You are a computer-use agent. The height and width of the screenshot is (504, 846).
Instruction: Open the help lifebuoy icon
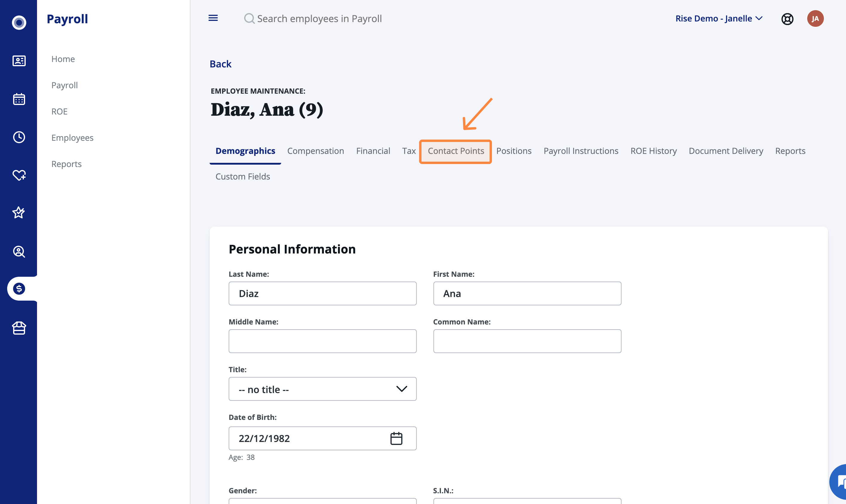(787, 19)
